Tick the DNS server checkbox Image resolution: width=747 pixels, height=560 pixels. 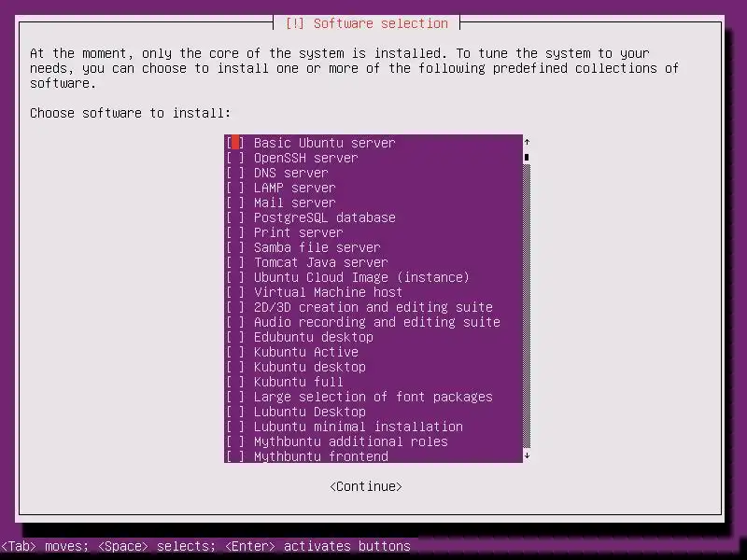(235, 173)
